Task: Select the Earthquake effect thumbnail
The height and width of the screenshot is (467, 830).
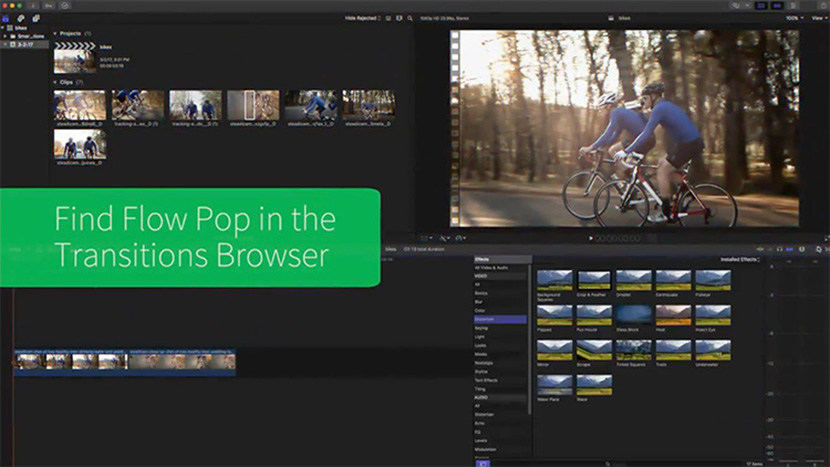Action: coord(673,280)
